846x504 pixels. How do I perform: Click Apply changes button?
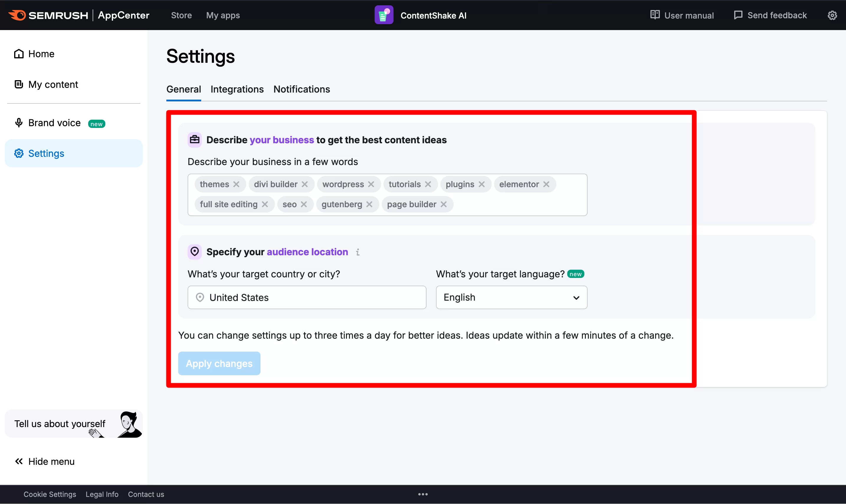219,363
